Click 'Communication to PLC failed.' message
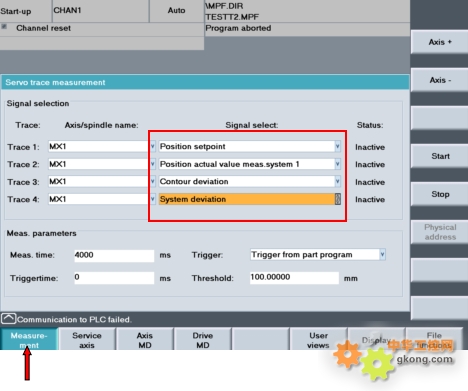Screen dimensions: 468x391 coord(74,320)
